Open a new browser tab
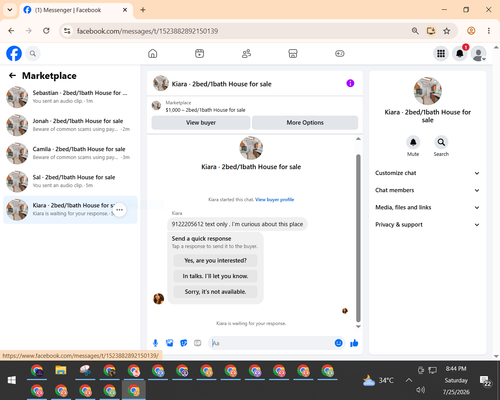 143,10
